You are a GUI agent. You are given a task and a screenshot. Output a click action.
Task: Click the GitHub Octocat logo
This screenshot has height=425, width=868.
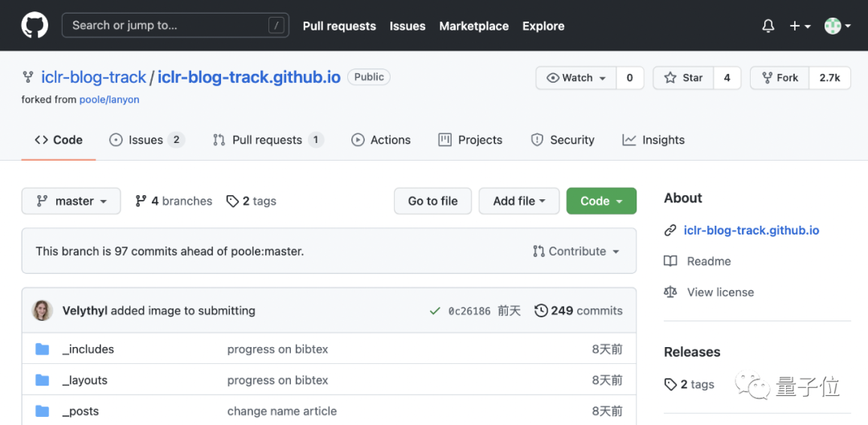(35, 26)
